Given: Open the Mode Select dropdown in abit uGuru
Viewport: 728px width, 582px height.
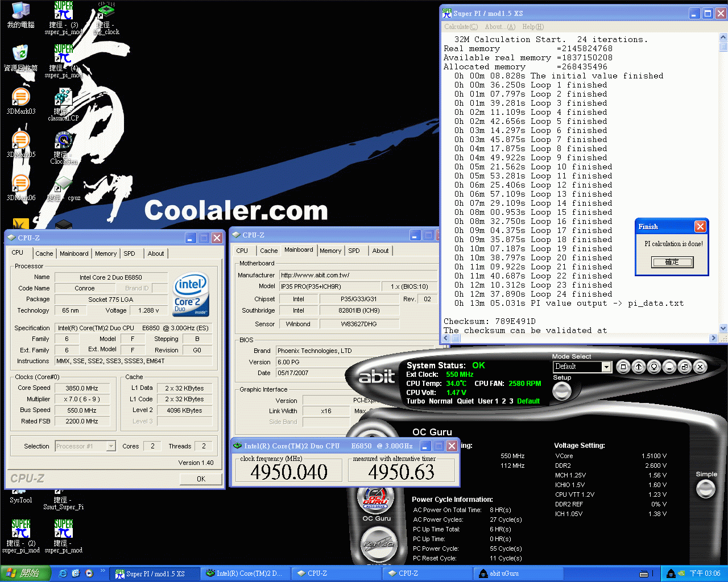Looking at the screenshot, I should coord(606,367).
